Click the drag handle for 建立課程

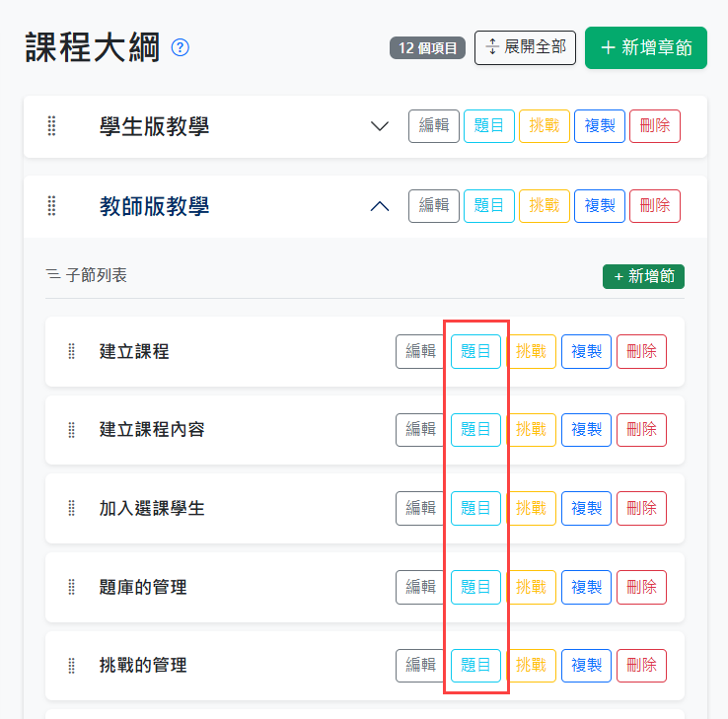(x=71, y=351)
